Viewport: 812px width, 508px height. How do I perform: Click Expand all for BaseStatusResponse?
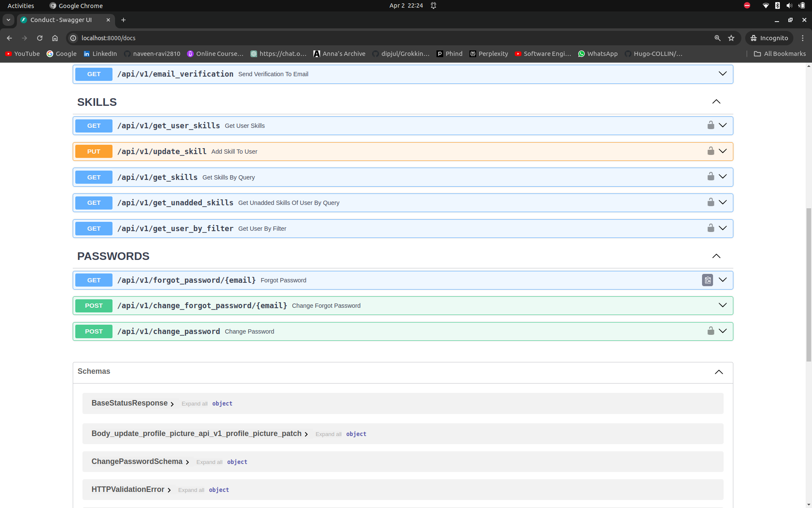[x=195, y=404]
